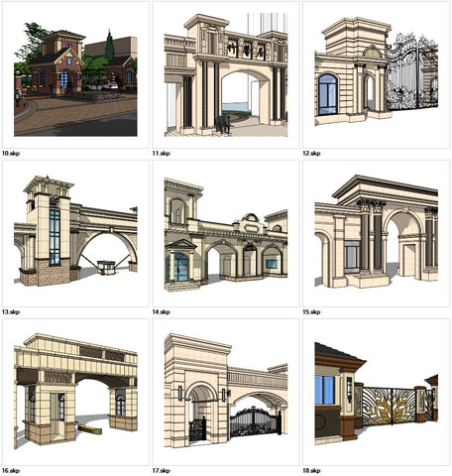
Task: Open the 13.skp tower arch model thumbnail
Action: tap(75, 233)
